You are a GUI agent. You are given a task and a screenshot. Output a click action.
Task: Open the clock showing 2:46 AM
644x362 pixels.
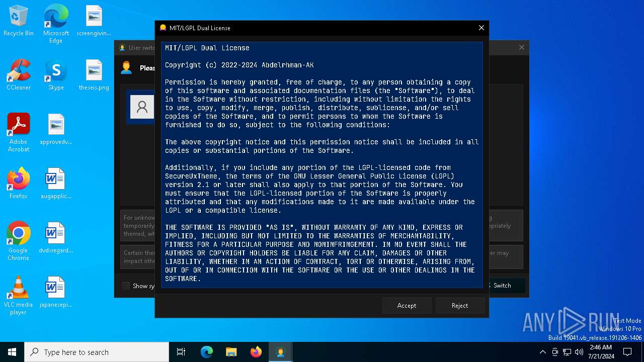(x=601, y=352)
